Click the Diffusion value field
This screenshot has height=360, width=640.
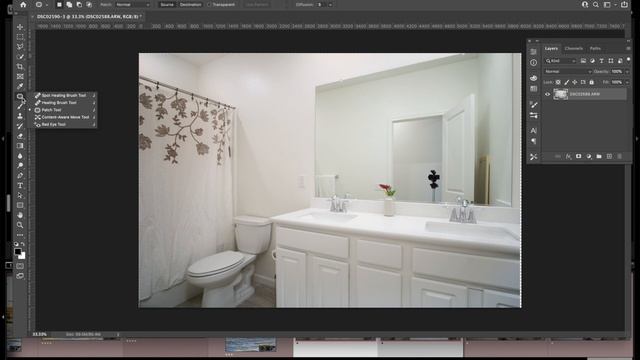tap(320, 4)
